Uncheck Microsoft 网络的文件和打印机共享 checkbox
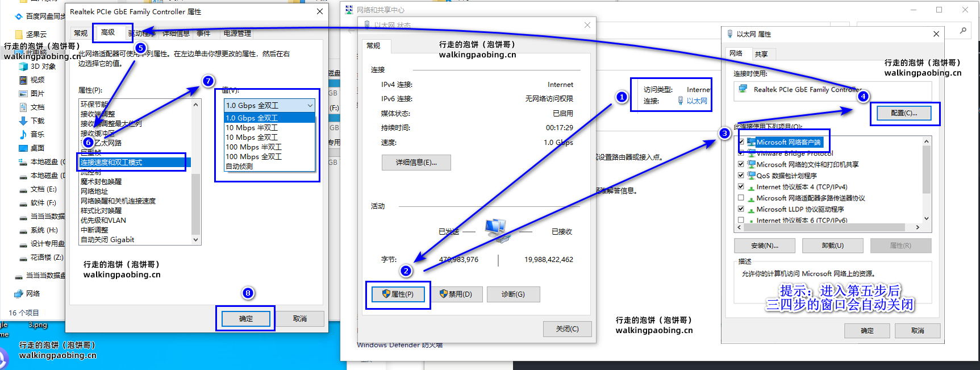980x370 pixels. pos(741,164)
